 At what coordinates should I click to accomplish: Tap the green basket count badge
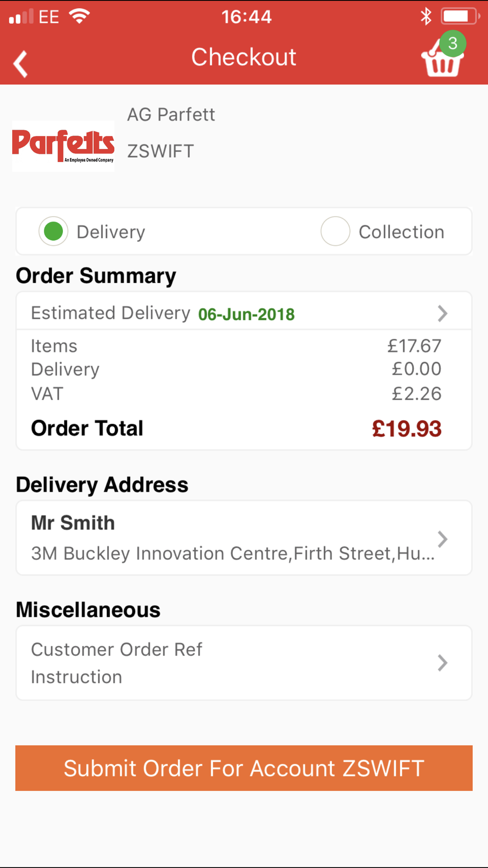pos(452,43)
